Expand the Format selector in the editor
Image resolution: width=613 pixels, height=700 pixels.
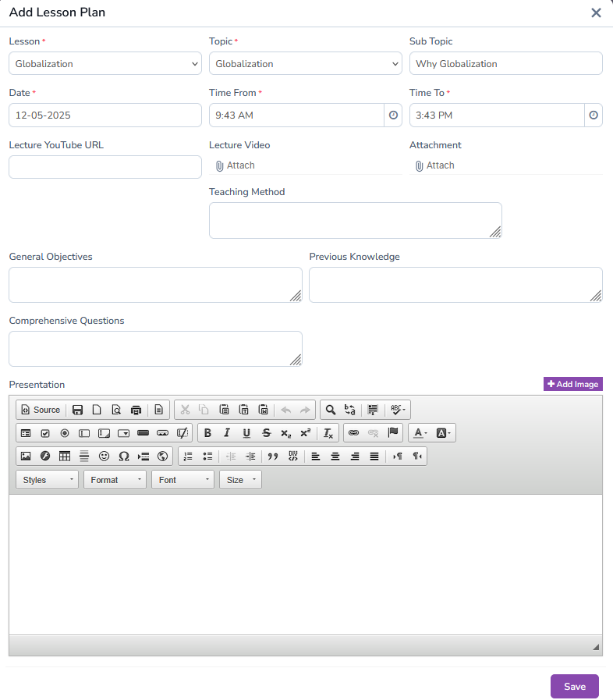click(115, 479)
